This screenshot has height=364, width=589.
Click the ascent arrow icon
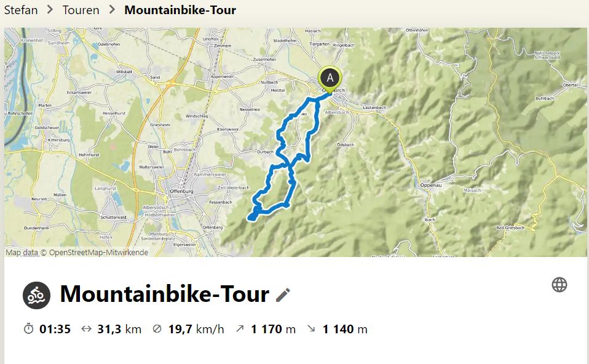click(x=240, y=329)
